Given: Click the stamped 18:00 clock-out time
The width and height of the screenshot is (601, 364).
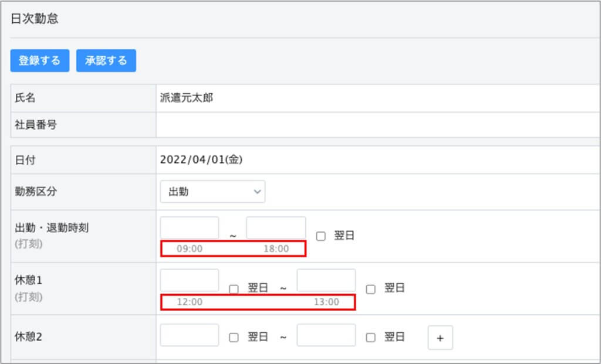Looking at the screenshot, I should (x=276, y=249).
